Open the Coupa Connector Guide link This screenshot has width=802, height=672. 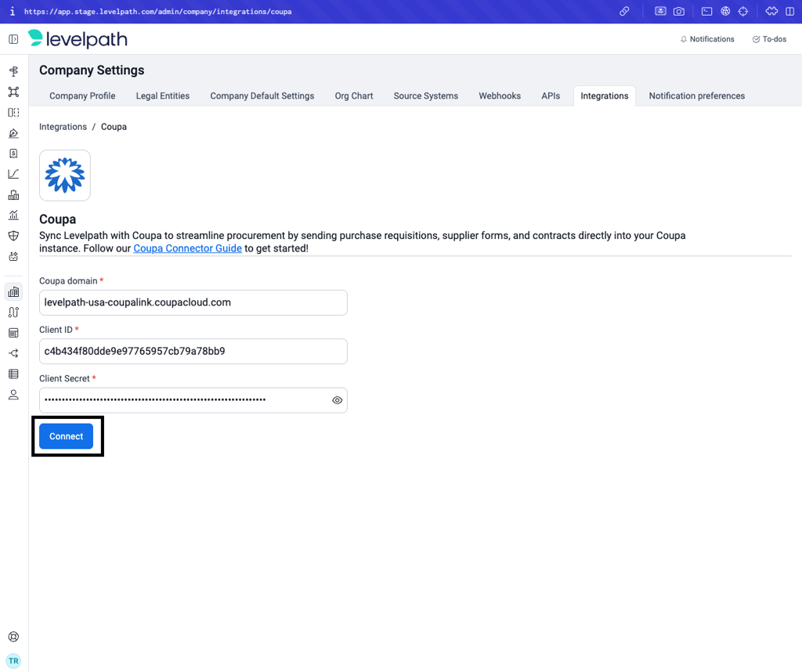(187, 248)
